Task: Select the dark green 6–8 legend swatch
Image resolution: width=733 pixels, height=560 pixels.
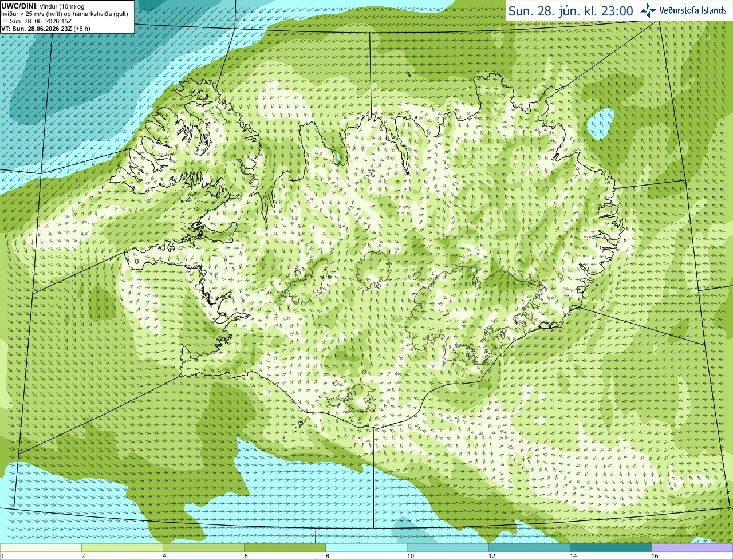Action: 285,547
